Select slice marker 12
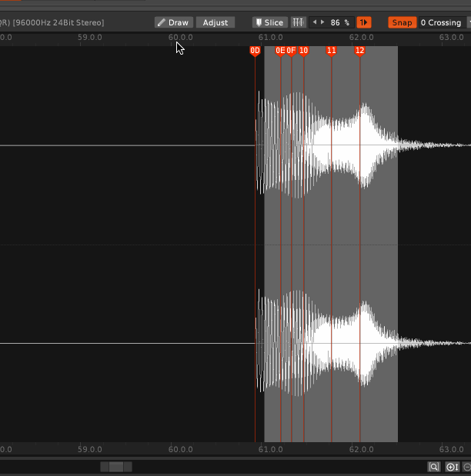The width and height of the screenshot is (471, 476). click(359, 51)
